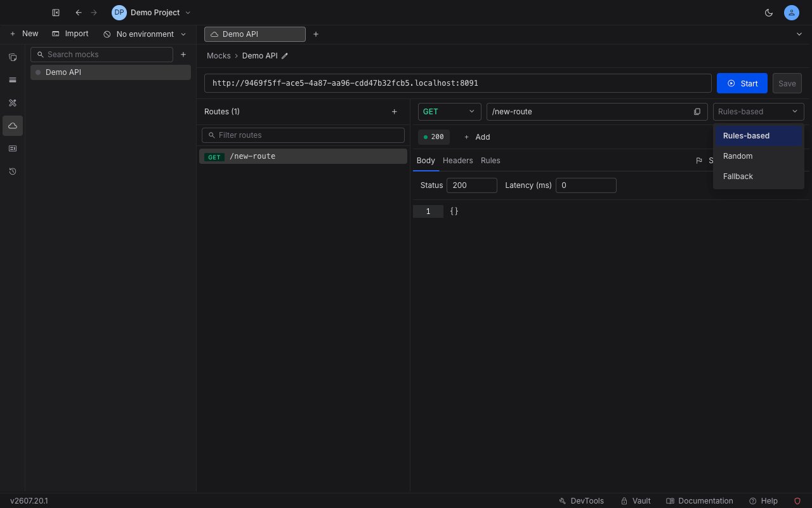Focus the Search mocks field
This screenshot has width=812, height=508.
tap(101, 55)
